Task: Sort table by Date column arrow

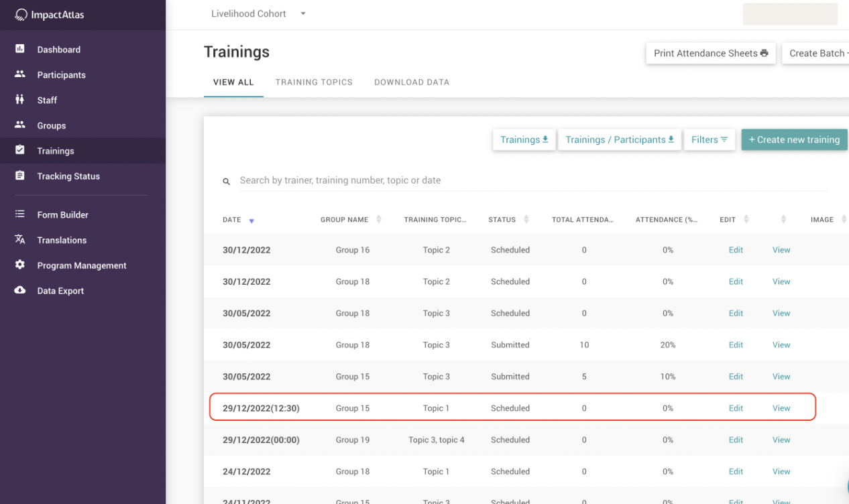Action: pyautogui.click(x=251, y=220)
